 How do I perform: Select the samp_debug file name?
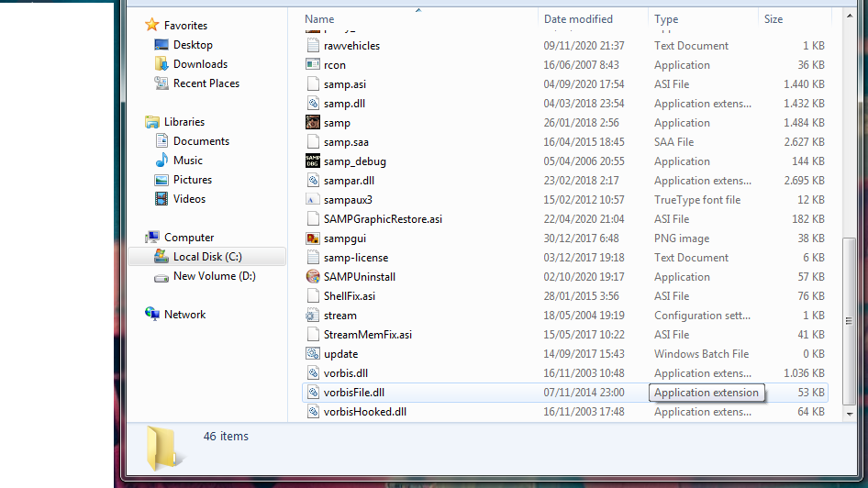pos(355,161)
